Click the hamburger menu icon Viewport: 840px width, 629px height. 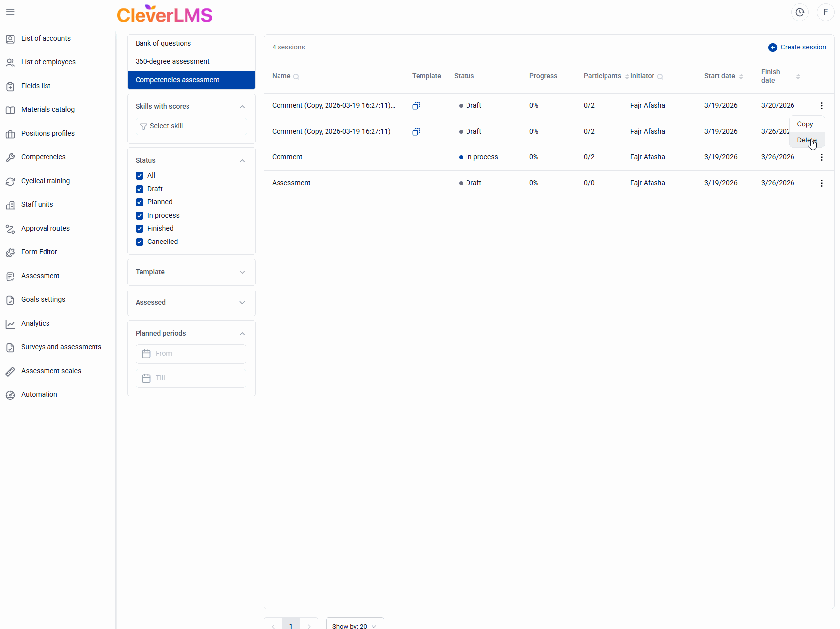pyautogui.click(x=10, y=12)
